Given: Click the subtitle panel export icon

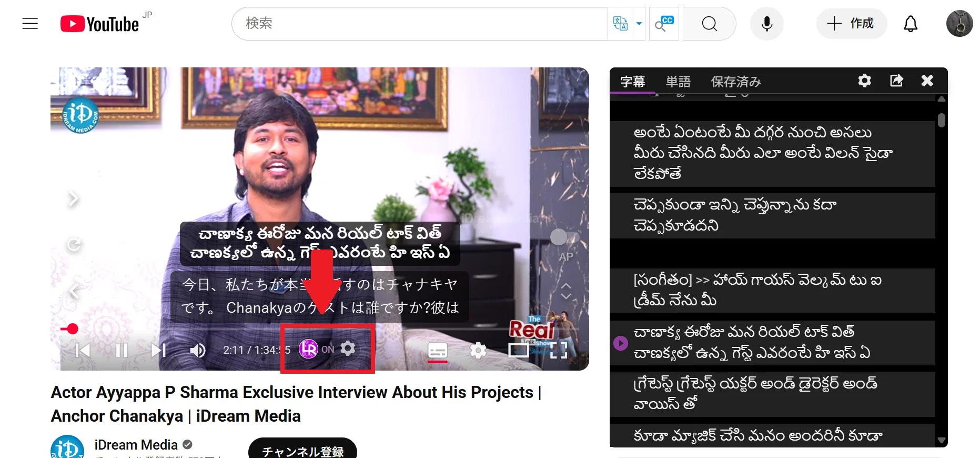Looking at the screenshot, I should 896,81.
